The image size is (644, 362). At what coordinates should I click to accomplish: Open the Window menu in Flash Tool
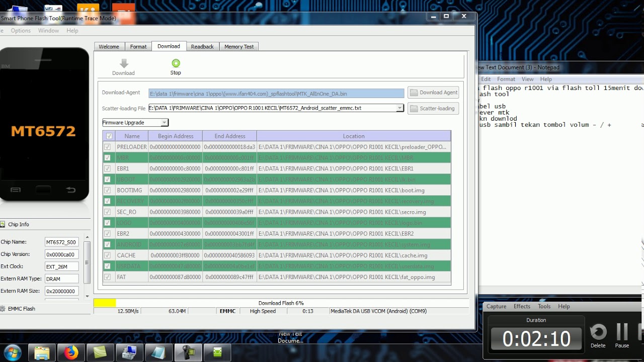coord(48,31)
